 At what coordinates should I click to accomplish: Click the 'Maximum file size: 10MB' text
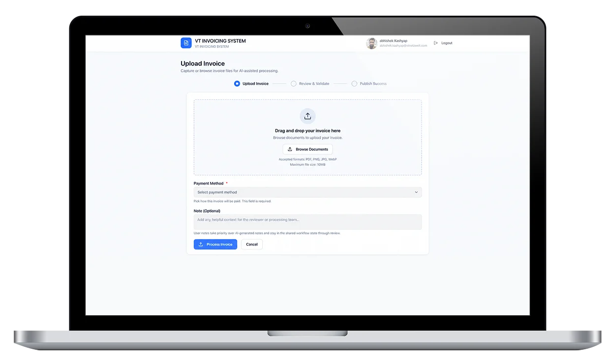pyautogui.click(x=307, y=164)
